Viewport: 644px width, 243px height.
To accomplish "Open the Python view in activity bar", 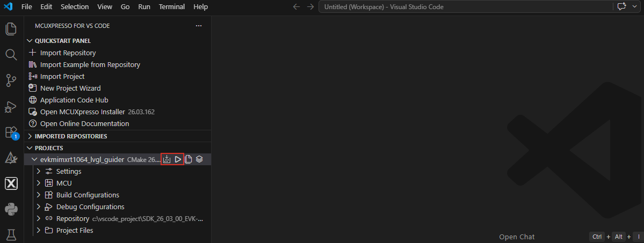I will [x=11, y=209].
